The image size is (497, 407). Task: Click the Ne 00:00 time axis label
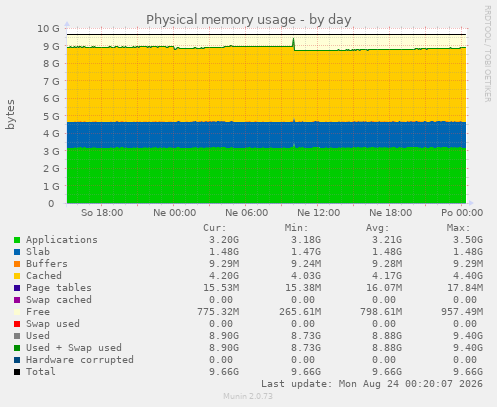point(175,213)
